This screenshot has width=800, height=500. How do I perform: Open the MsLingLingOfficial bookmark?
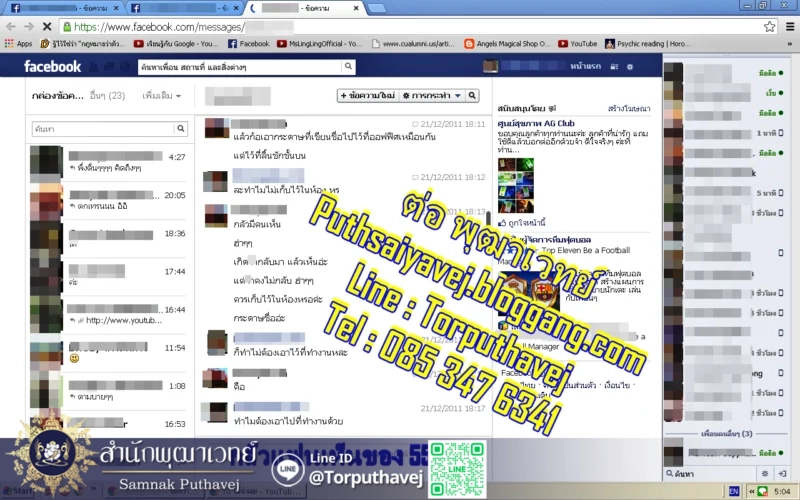click(319, 44)
